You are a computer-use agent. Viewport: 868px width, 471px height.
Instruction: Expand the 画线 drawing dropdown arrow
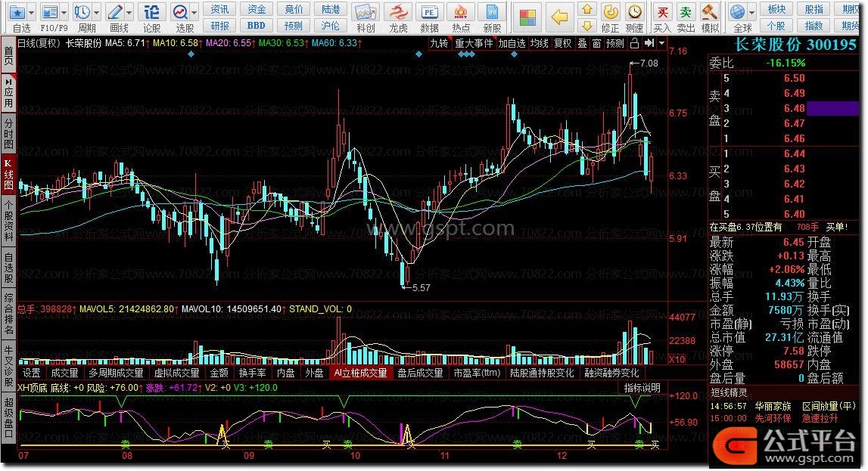point(129,13)
